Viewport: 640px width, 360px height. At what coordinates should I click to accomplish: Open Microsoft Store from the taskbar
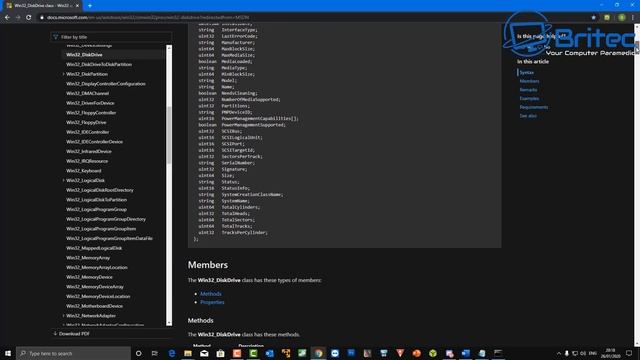[x=220, y=353]
